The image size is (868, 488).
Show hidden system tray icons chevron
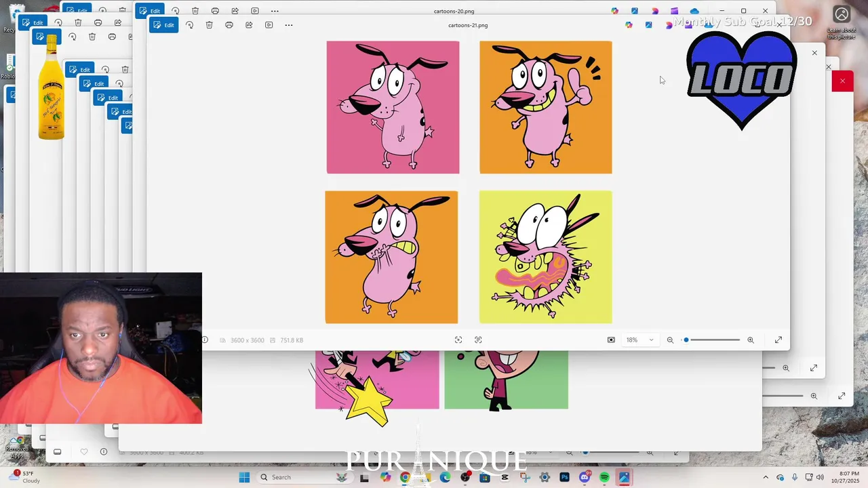(766, 477)
